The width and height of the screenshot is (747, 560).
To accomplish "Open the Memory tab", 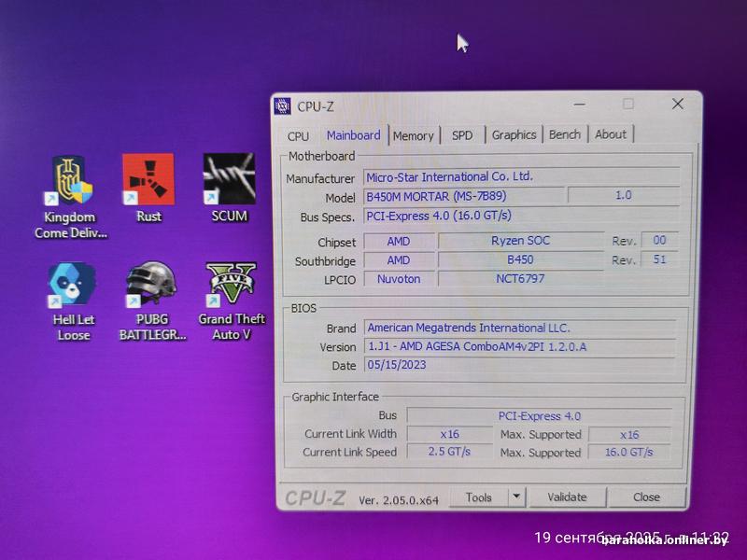I will (x=413, y=135).
